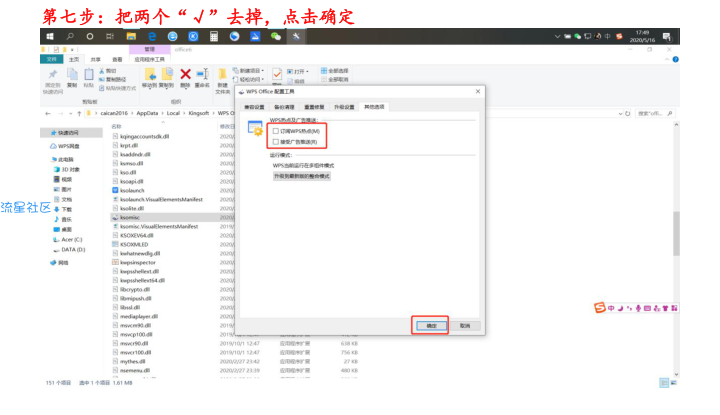Open the Windows Start menu
Image resolution: width=720 pixels, height=415 pixels.
[50, 36]
